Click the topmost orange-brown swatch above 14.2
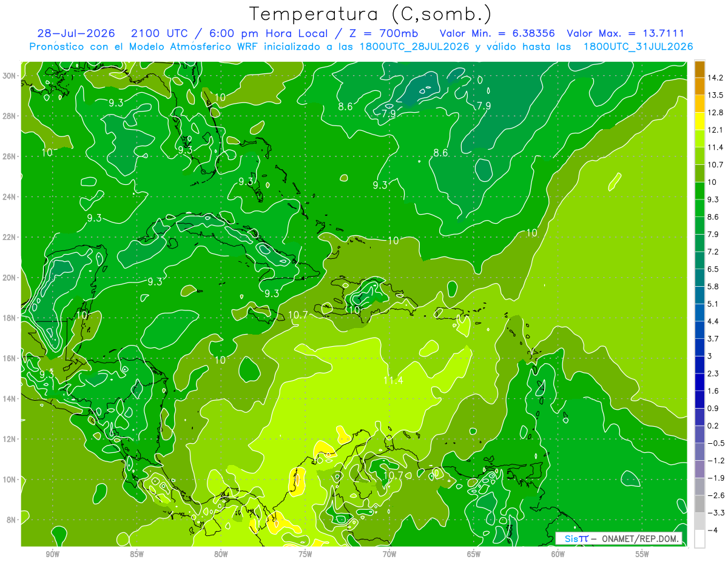 (x=699, y=69)
